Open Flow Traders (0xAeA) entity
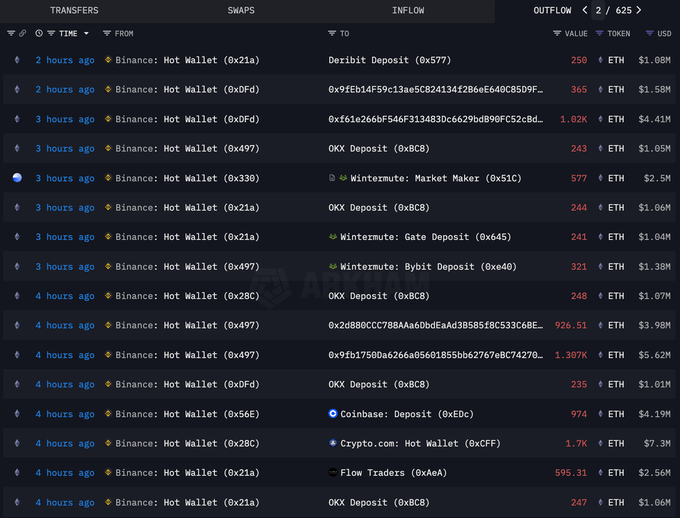 [393, 473]
